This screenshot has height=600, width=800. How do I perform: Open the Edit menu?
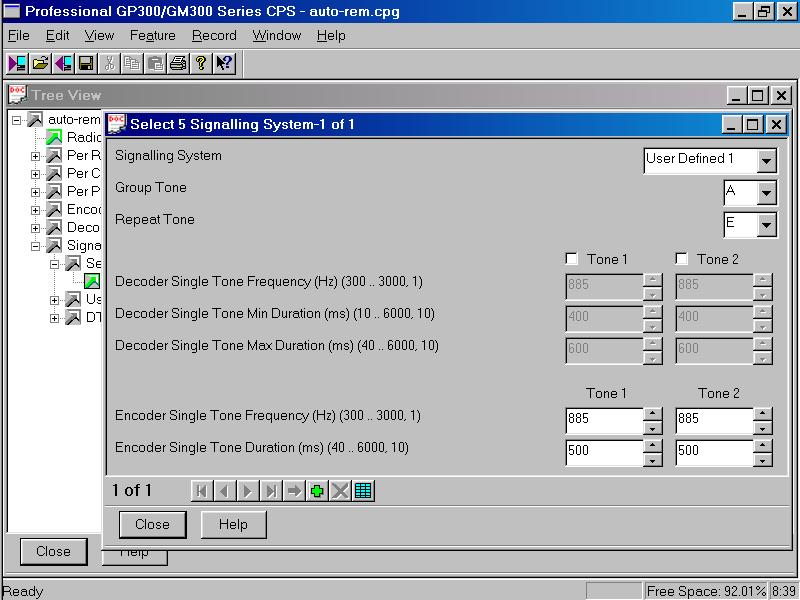(x=57, y=36)
